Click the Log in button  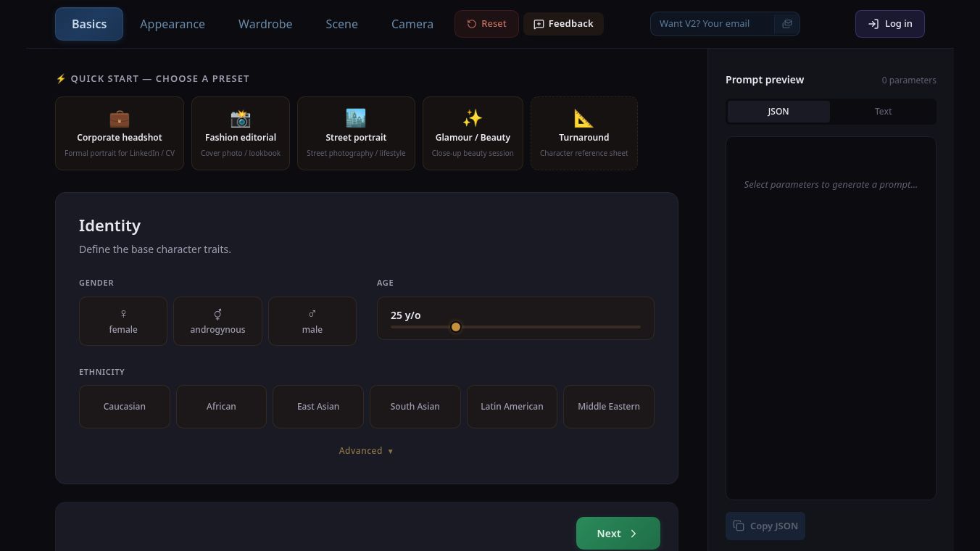click(889, 24)
